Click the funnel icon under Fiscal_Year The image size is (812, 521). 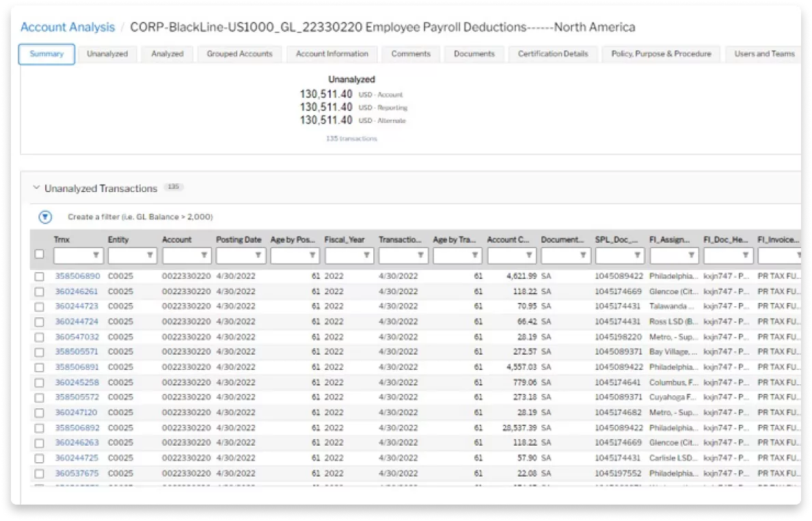tap(366, 255)
